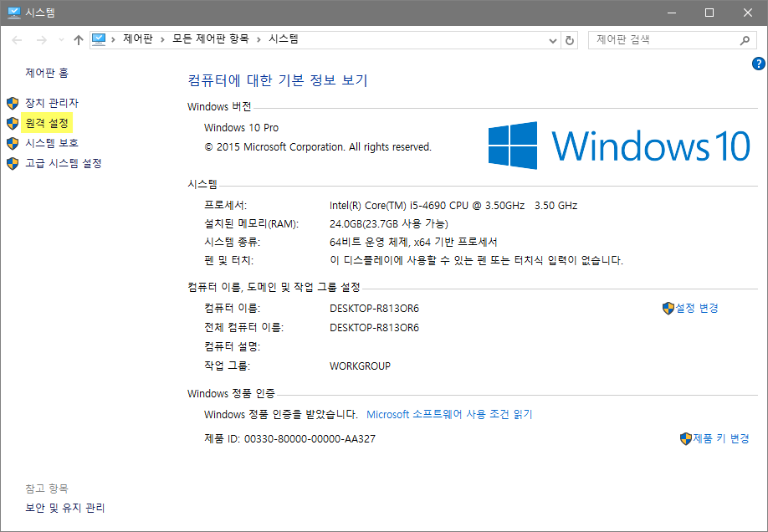Select the WORKGROUP value
This screenshot has width=768, height=532.
pos(360,366)
